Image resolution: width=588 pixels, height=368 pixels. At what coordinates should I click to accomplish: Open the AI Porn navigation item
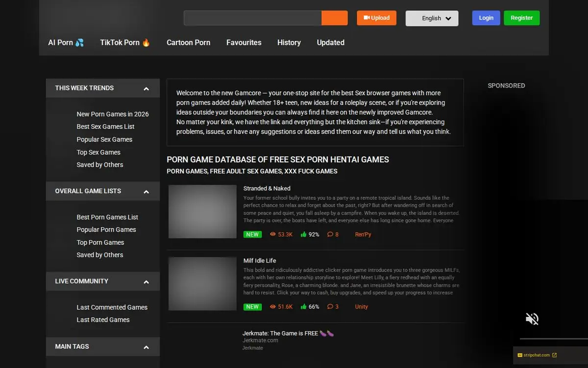pos(66,43)
